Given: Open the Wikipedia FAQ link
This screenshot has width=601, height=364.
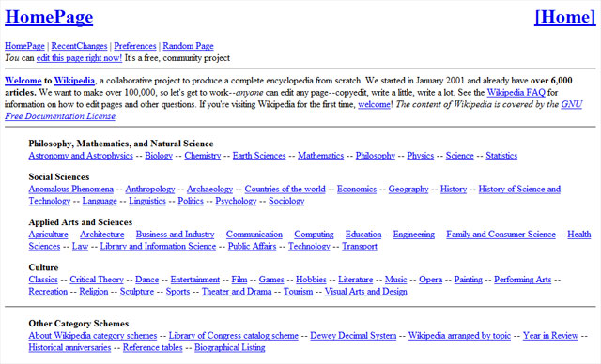Looking at the screenshot, I should (516, 93).
